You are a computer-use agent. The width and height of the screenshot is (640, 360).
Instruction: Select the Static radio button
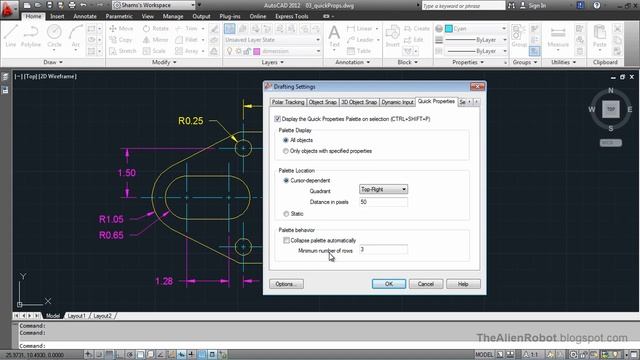(x=286, y=214)
